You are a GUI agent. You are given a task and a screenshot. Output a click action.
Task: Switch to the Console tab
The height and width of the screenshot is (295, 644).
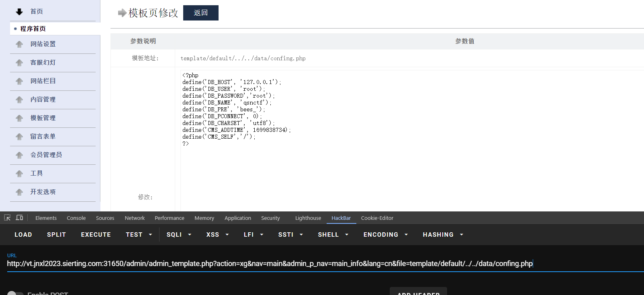[76, 218]
